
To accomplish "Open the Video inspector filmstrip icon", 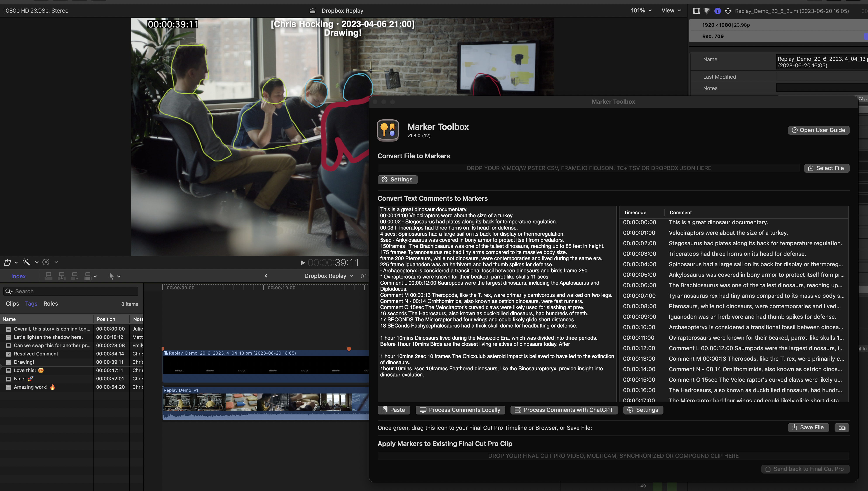I will pos(696,11).
